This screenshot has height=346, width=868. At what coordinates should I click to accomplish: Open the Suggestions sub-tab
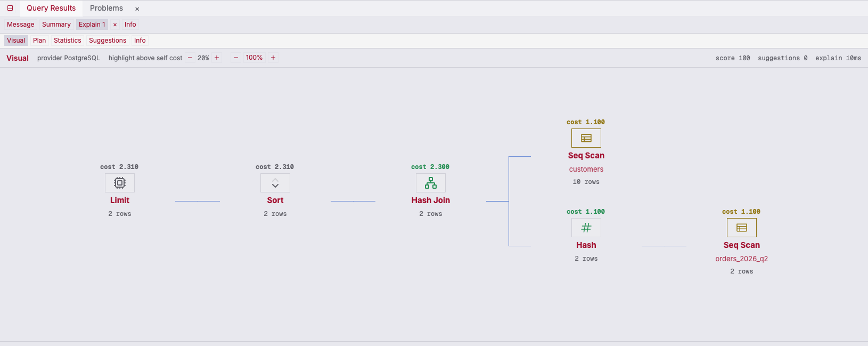tap(108, 41)
